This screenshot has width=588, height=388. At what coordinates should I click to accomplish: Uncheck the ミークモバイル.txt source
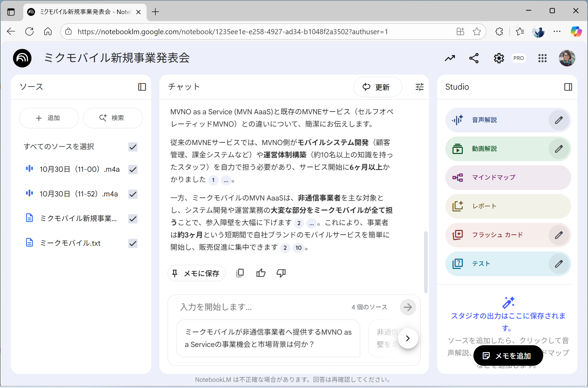133,243
